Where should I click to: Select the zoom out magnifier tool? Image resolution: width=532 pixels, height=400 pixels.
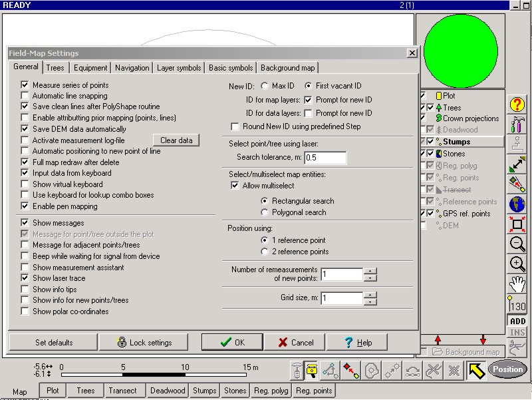click(x=517, y=244)
